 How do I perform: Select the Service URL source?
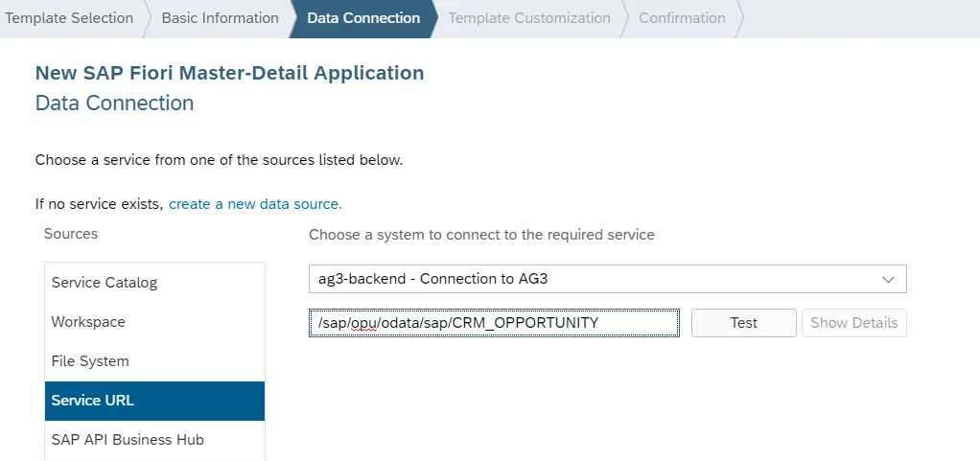[x=93, y=401]
